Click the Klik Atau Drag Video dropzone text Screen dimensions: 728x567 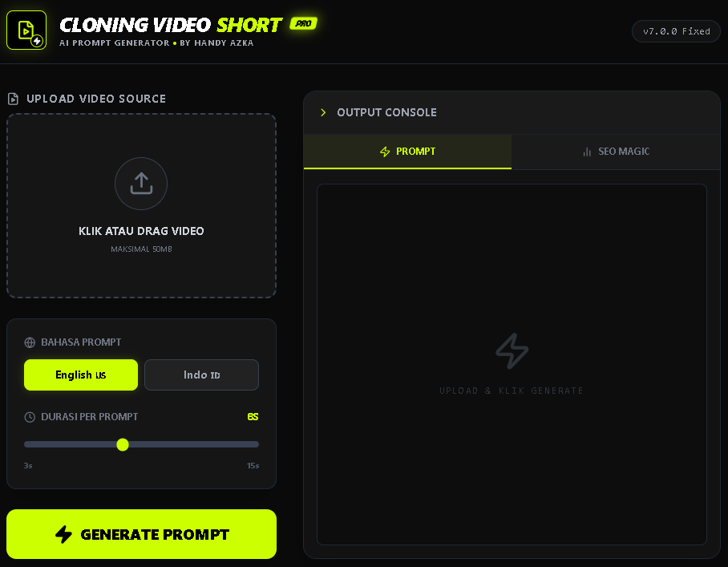pos(141,231)
